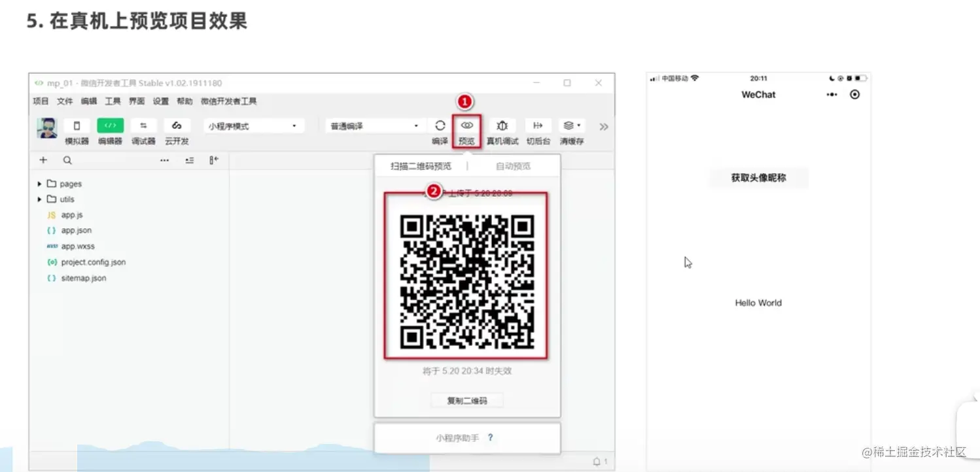Tap the phone mini program close circle

click(x=854, y=95)
